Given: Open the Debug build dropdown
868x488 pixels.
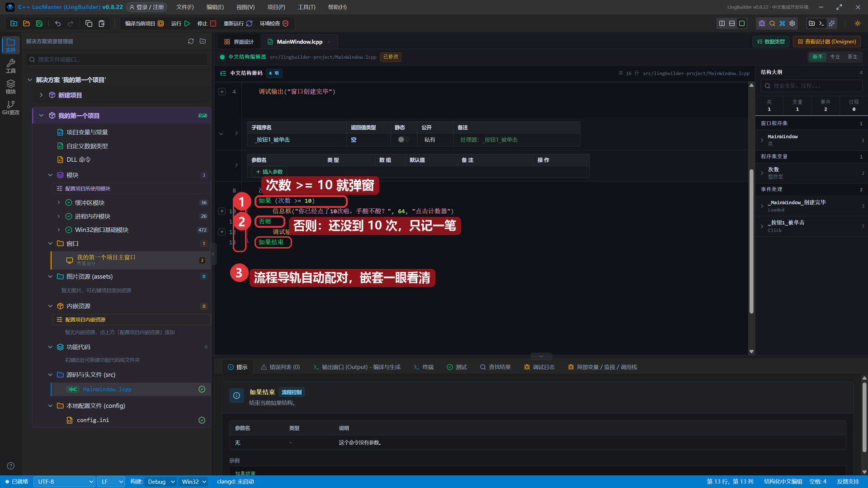Looking at the screenshot, I should [x=161, y=482].
